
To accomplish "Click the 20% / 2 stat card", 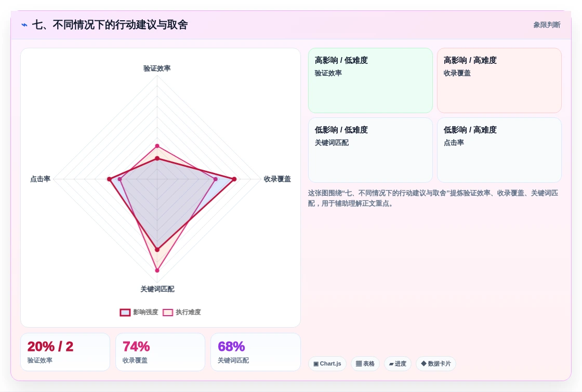I will pyautogui.click(x=65, y=352).
